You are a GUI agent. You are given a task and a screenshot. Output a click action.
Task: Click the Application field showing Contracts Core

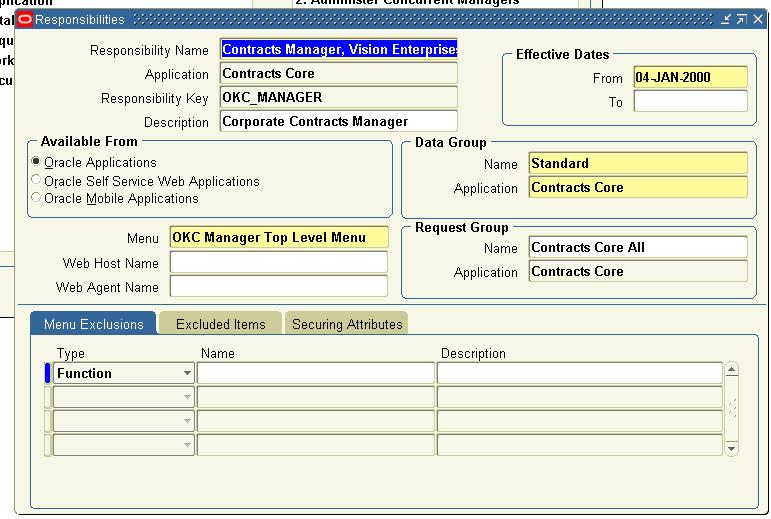point(339,73)
